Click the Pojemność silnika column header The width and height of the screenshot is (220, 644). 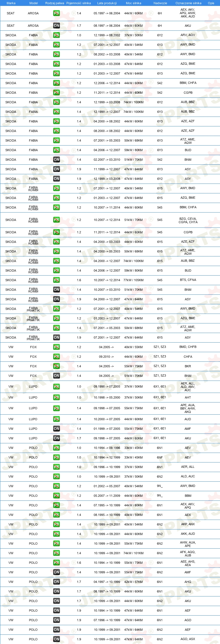coord(78,3)
